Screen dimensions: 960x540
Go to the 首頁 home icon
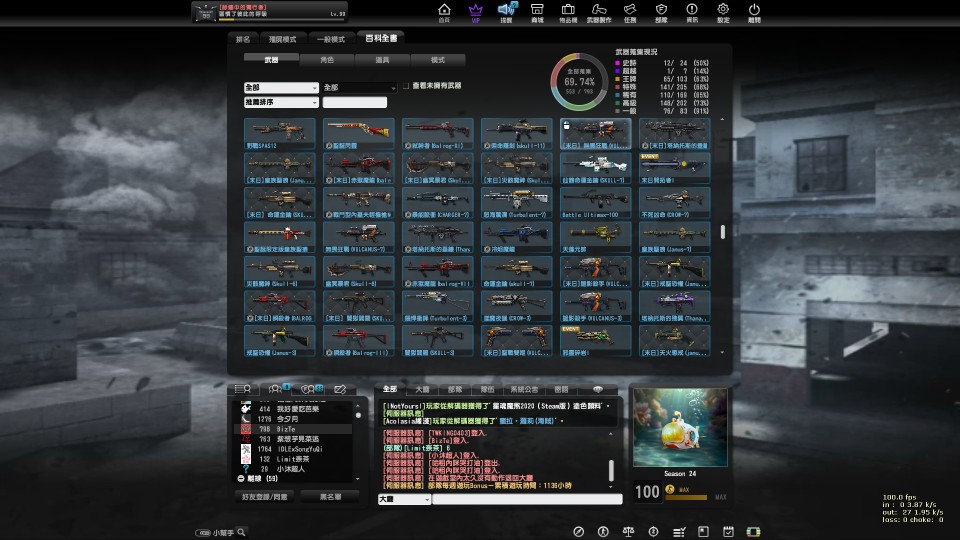coord(444,10)
